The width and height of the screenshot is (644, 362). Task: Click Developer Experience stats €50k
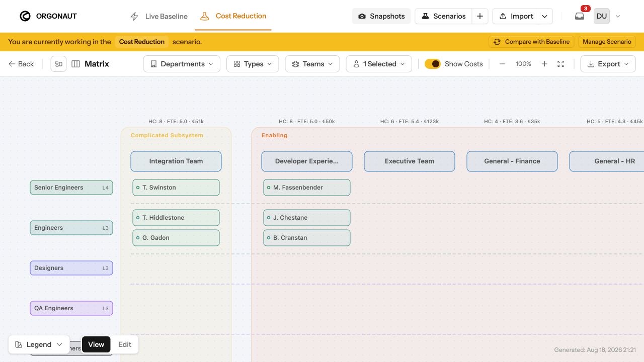[307, 122]
